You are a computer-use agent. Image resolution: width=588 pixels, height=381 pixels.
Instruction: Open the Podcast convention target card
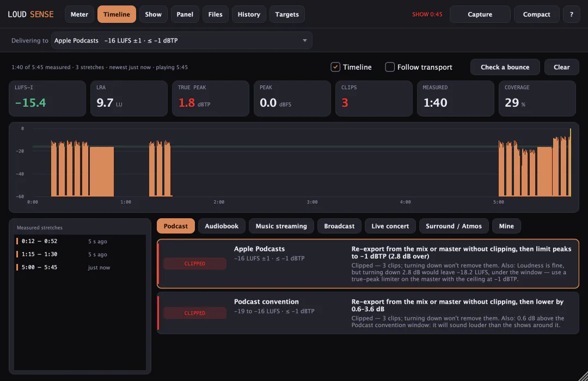[368, 313]
